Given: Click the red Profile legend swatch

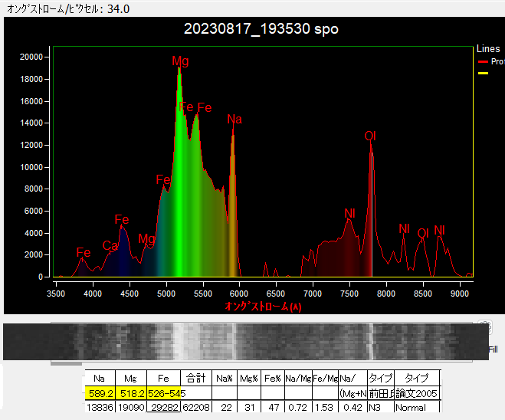Looking at the screenshot, I should tap(483, 61).
